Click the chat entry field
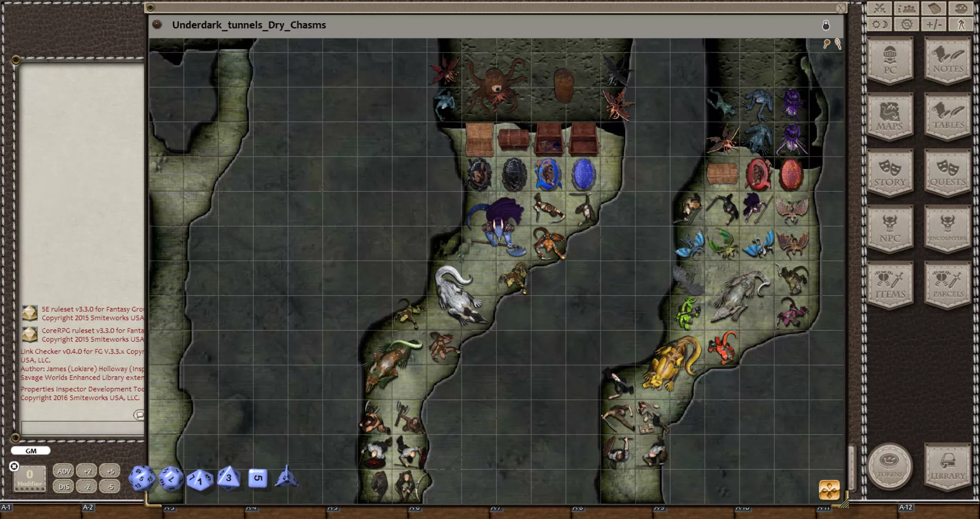The height and width of the screenshot is (519, 980). pyautogui.click(x=83, y=428)
